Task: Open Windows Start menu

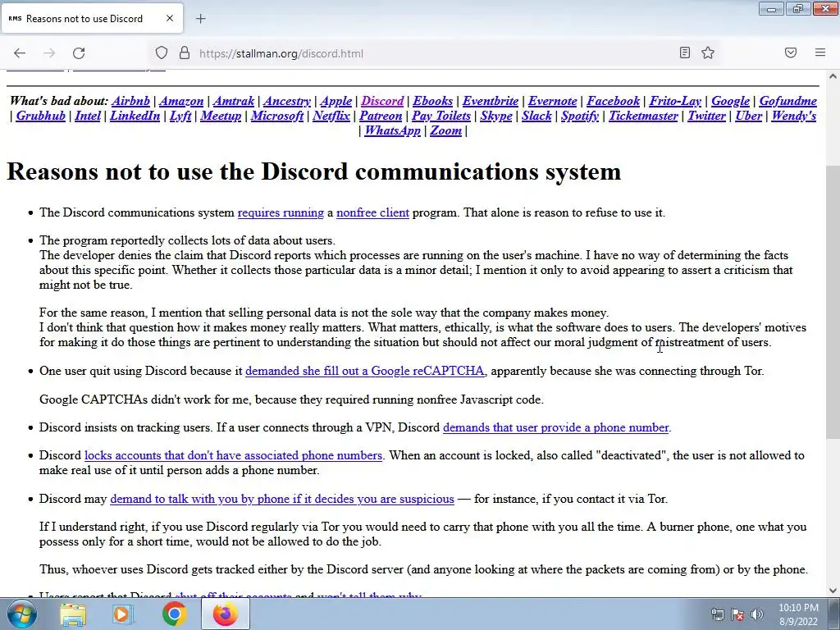Action: tap(21, 614)
